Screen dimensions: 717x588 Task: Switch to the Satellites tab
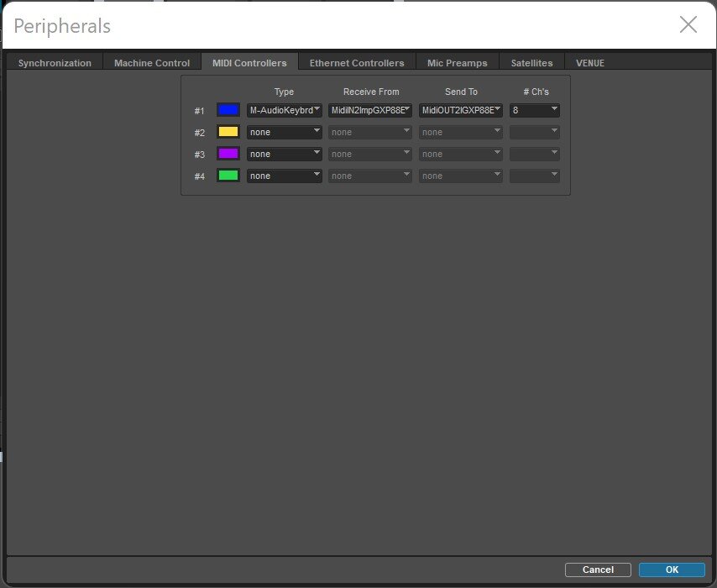point(531,62)
